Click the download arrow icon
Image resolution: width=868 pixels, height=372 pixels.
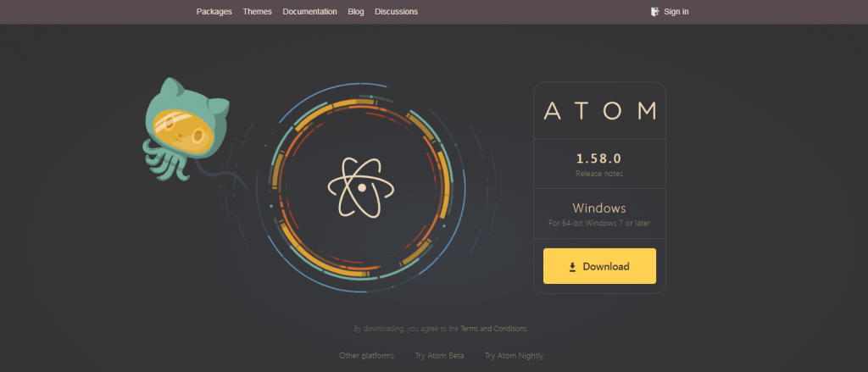click(x=573, y=268)
